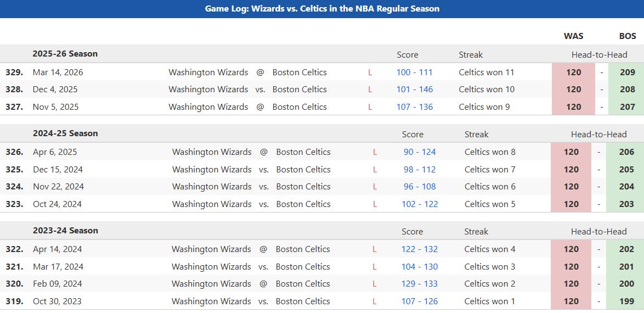Click the Game Log title banner
644x313 pixels.
pos(322,9)
